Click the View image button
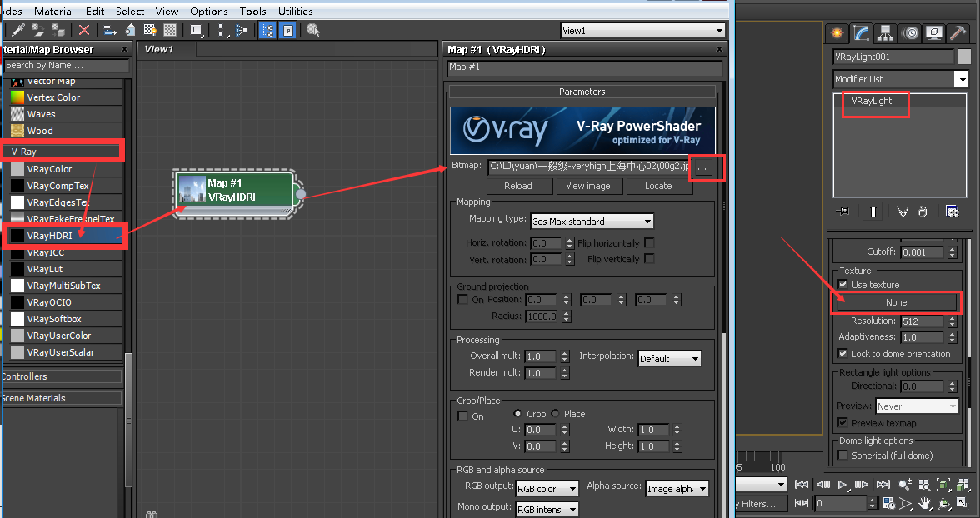Viewport: 980px width, 518px height. pyautogui.click(x=588, y=186)
